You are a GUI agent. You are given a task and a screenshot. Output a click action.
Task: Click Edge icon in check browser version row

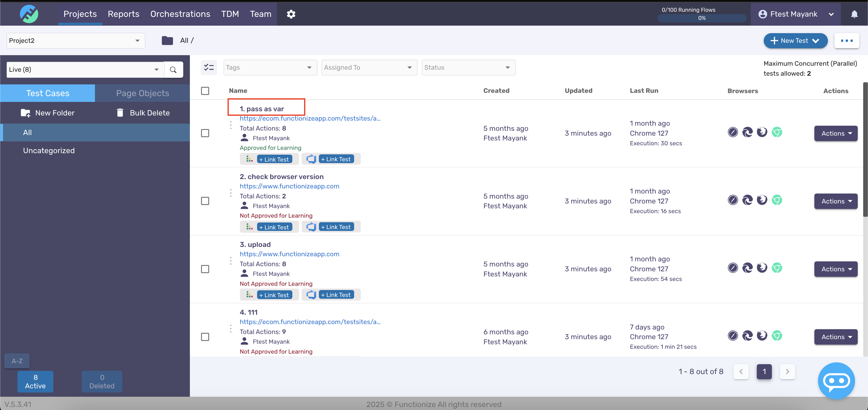pyautogui.click(x=747, y=200)
